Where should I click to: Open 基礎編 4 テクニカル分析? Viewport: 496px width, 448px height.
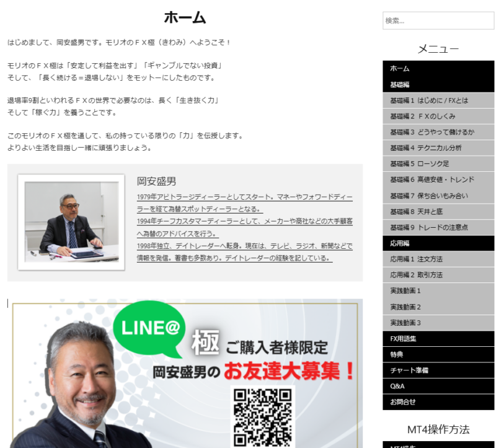point(438,148)
